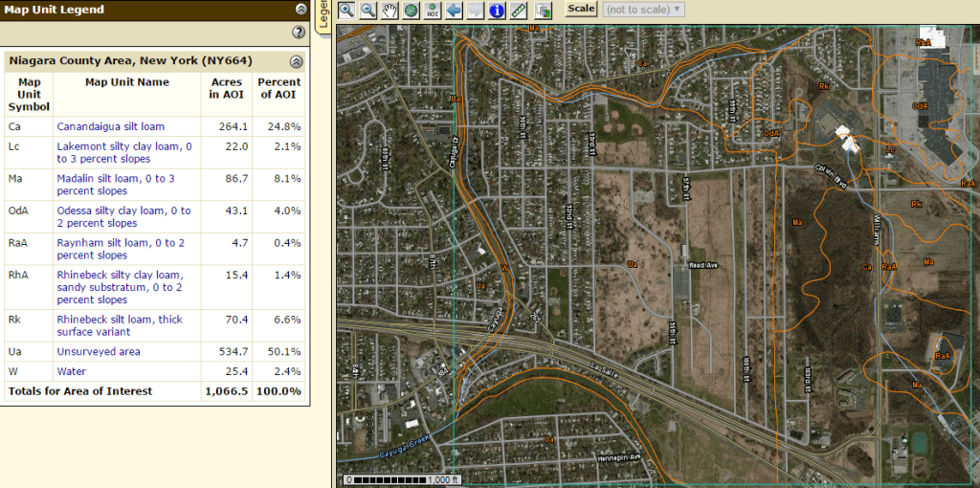Open the map scale dropdown

644,10
